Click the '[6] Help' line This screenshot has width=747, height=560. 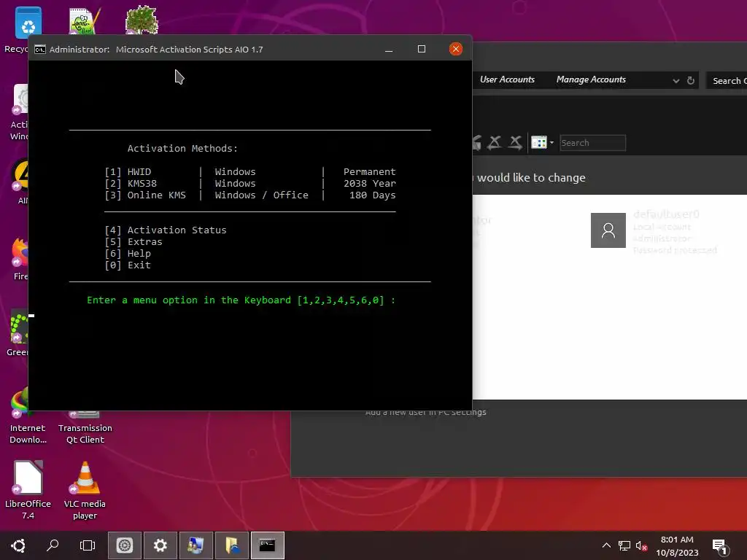[128, 253]
